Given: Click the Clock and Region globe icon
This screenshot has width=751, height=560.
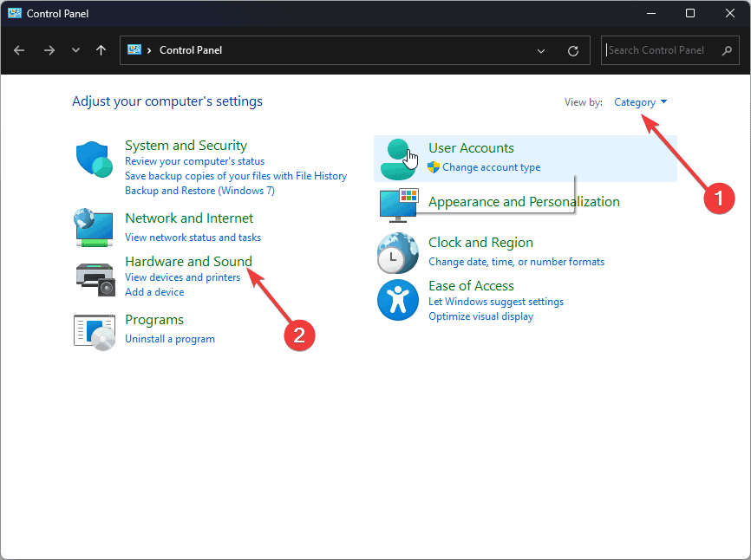Looking at the screenshot, I should (x=397, y=253).
